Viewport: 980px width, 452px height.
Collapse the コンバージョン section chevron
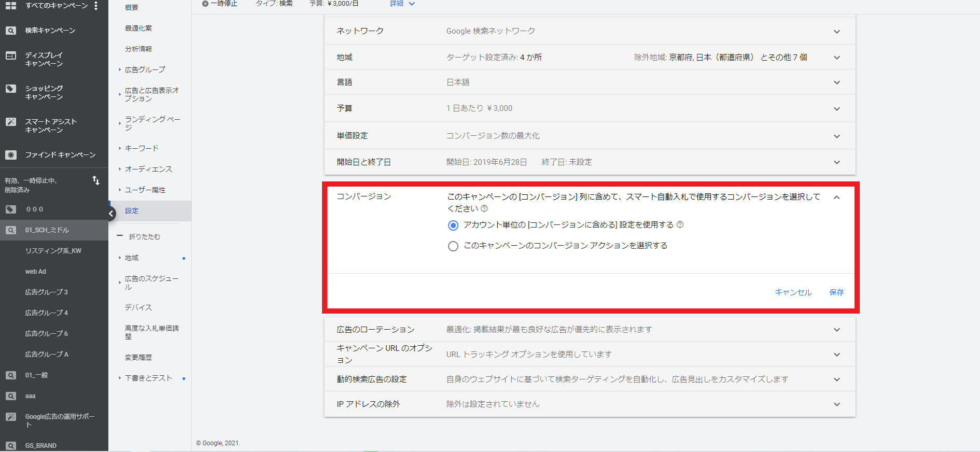pyautogui.click(x=837, y=197)
